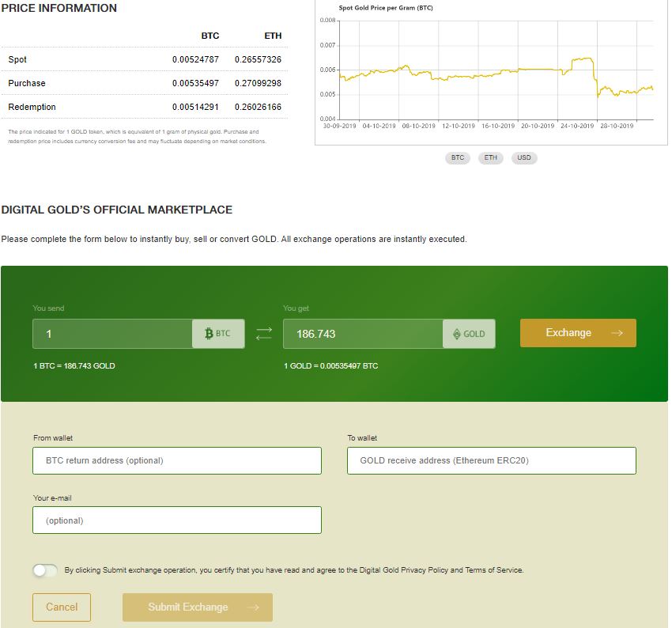Click the ETH column header
Screen dimensions: 672x628
273,36
